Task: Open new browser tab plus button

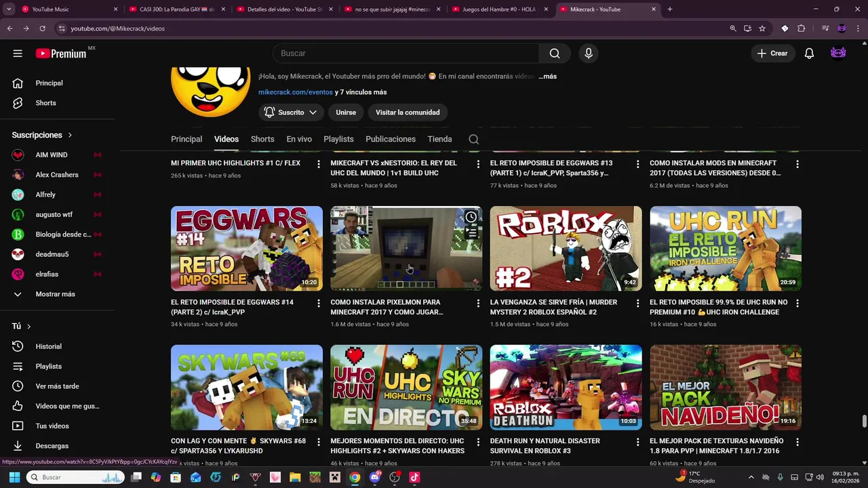Action: click(670, 9)
